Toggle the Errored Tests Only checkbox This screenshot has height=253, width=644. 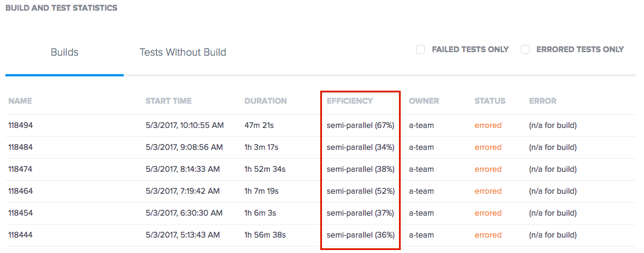pos(525,50)
